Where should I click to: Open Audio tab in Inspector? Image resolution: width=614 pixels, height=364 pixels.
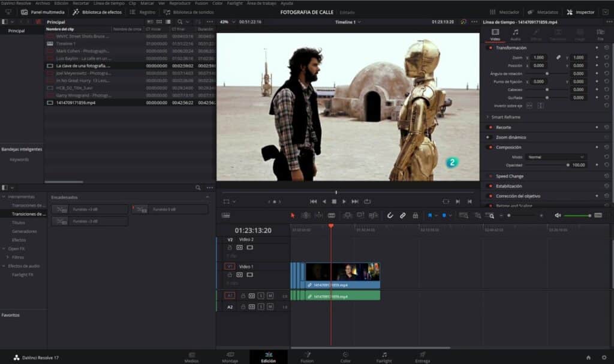(515, 34)
